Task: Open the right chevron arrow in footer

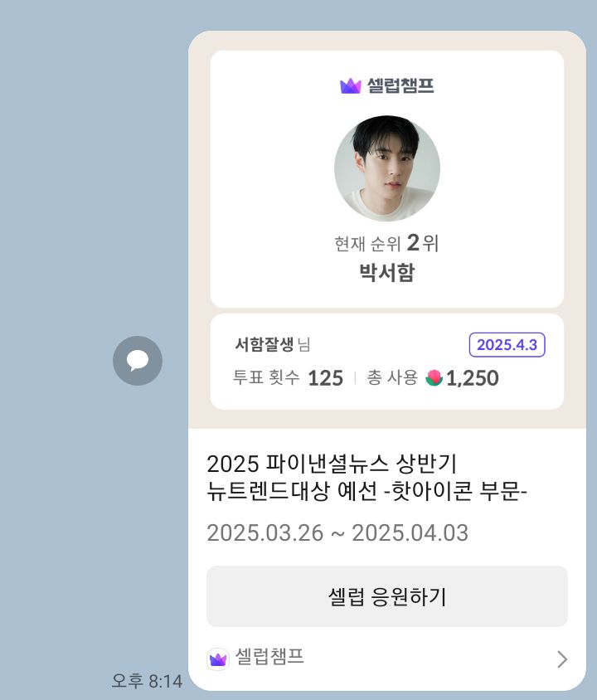Action: tap(562, 659)
